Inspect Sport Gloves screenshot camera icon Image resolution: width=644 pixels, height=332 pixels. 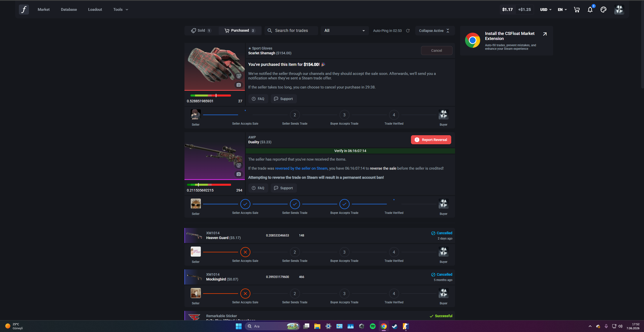(x=239, y=85)
